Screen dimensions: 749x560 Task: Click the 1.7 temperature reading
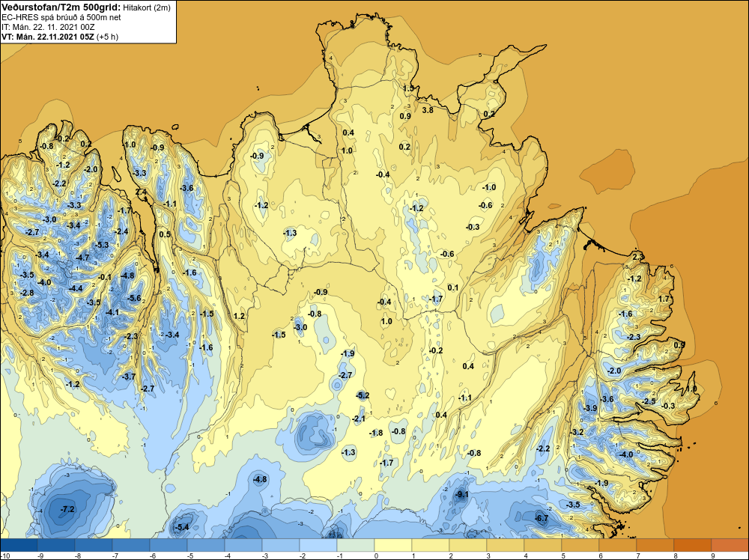[664, 299]
